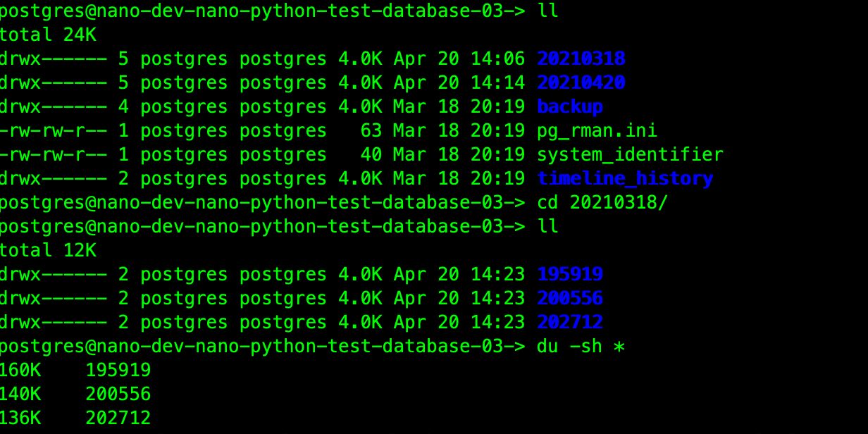
Task: Click the 140K size beside 200556
Action: (x=21, y=394)
